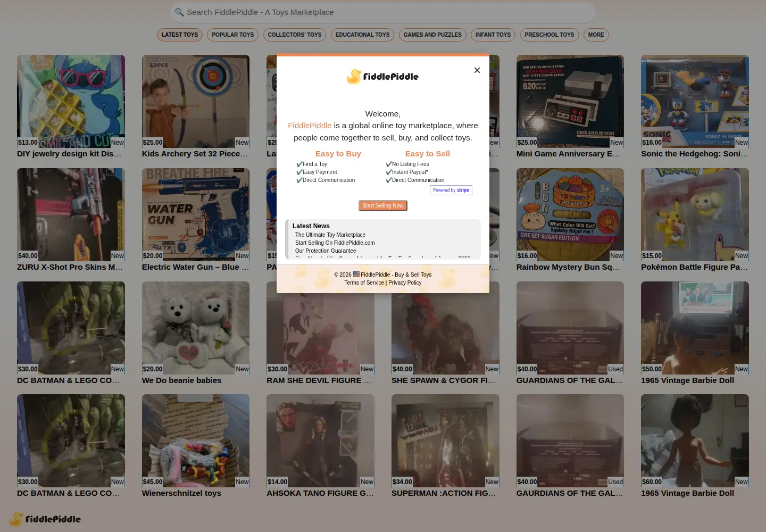The height and width of the screenshot is (532, 766).
Task: Click the magnifying glass search icon
Action: coord(179,12)
